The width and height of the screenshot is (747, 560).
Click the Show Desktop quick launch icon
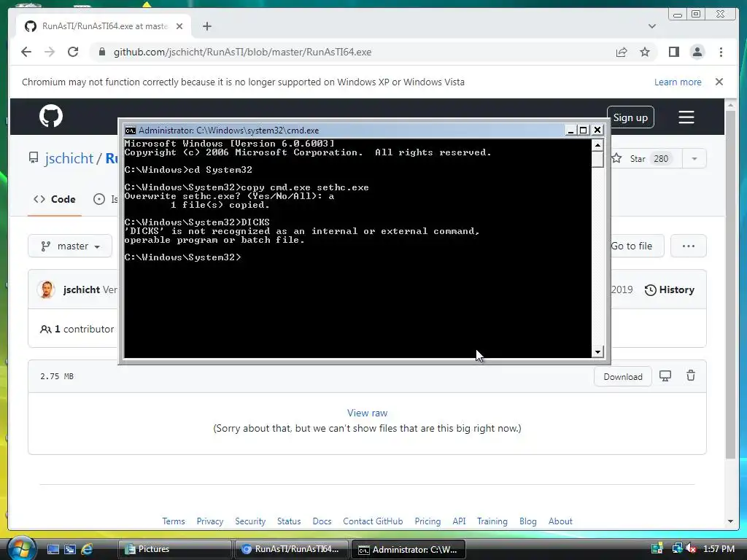53,549
